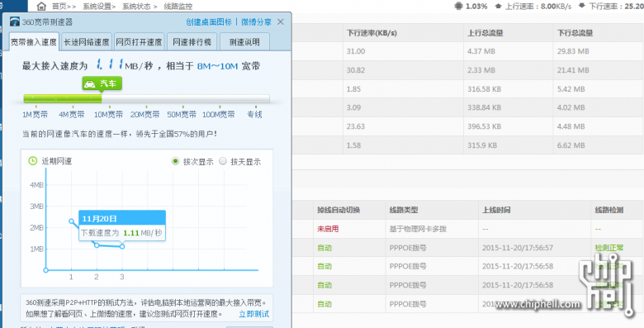
Task: Click the 下行速率(KB/s) column header
Action: (372, 33)
